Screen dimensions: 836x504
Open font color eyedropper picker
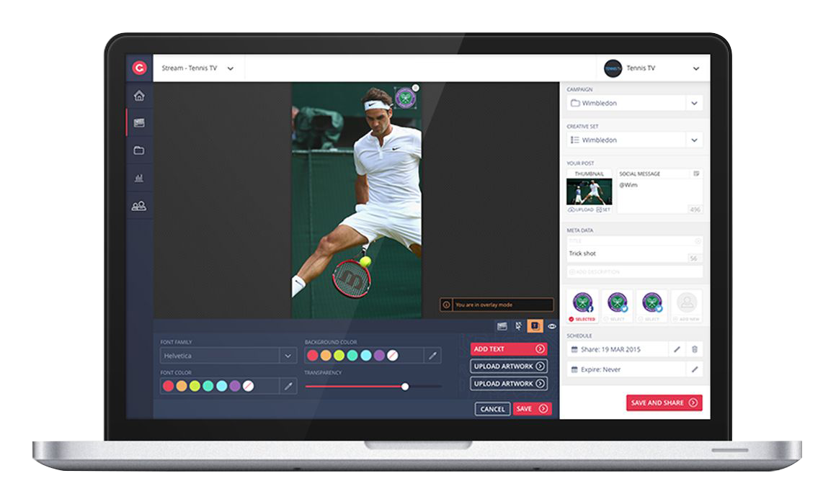(288, 386)
